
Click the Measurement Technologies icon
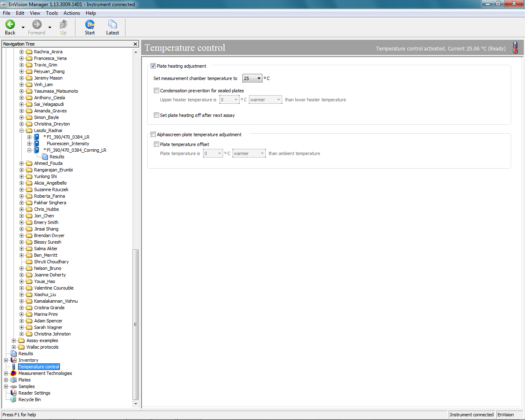coord(14,373)
